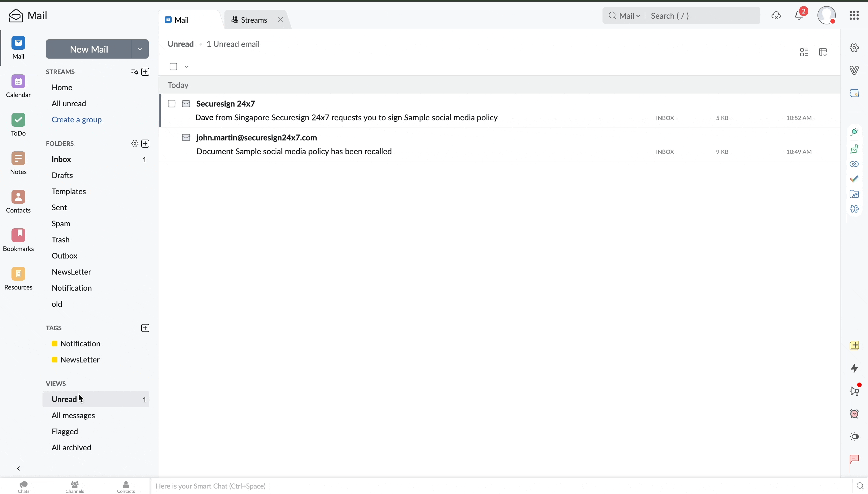The height and width of the screenshot is (494, 868).
Task: Open settings gear in right panel
Action: coord(854,48)
